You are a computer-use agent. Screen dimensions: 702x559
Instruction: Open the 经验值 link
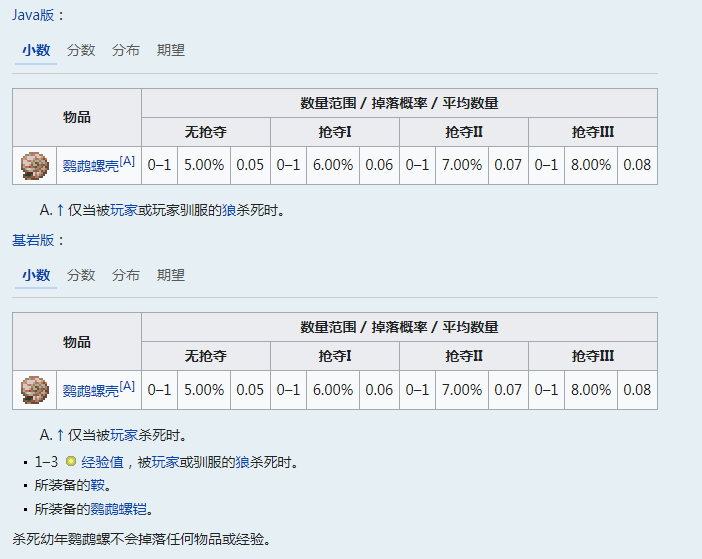coord(102,462)
